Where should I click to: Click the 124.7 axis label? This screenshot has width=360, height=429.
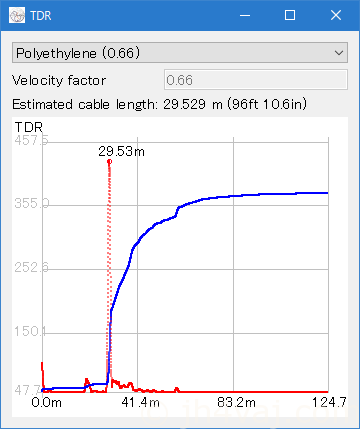point(329,402)
